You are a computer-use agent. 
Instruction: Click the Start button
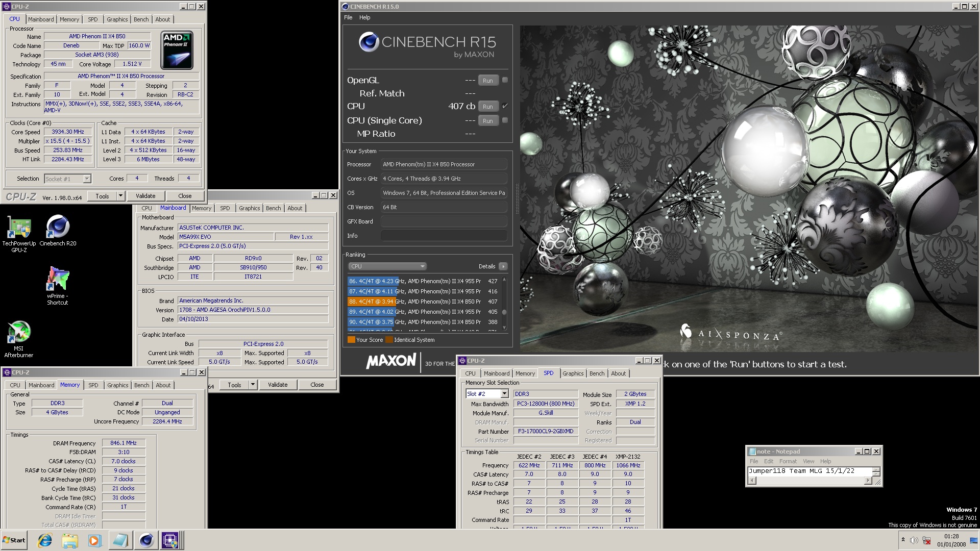pyautogui.click(x=14, y=540)
